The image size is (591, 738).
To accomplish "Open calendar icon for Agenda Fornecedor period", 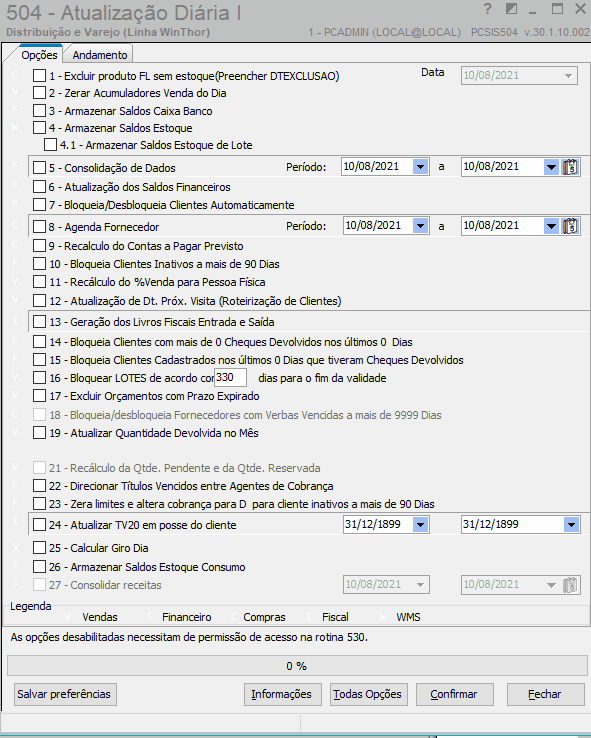I will coord(570,226).
